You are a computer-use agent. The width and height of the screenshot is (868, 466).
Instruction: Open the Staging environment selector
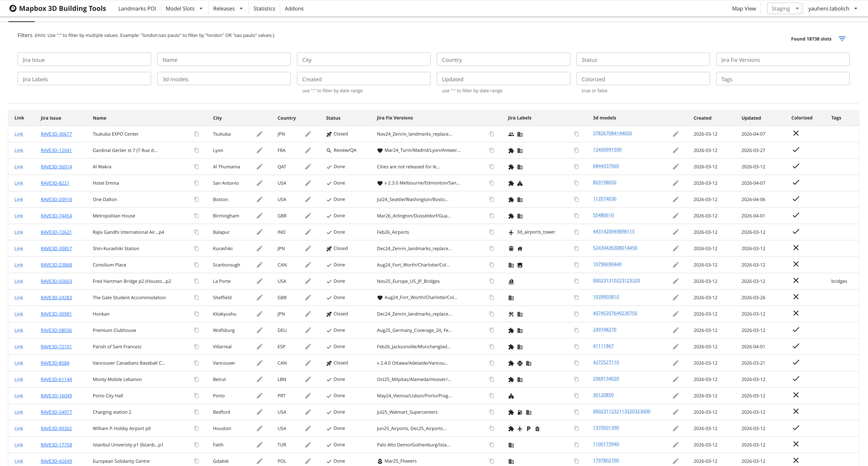(784, 8)
